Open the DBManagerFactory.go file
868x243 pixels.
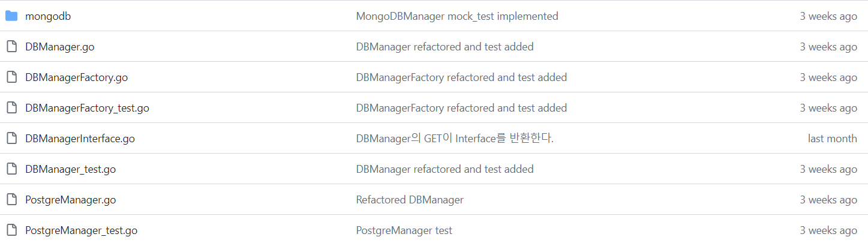point(76,77)
